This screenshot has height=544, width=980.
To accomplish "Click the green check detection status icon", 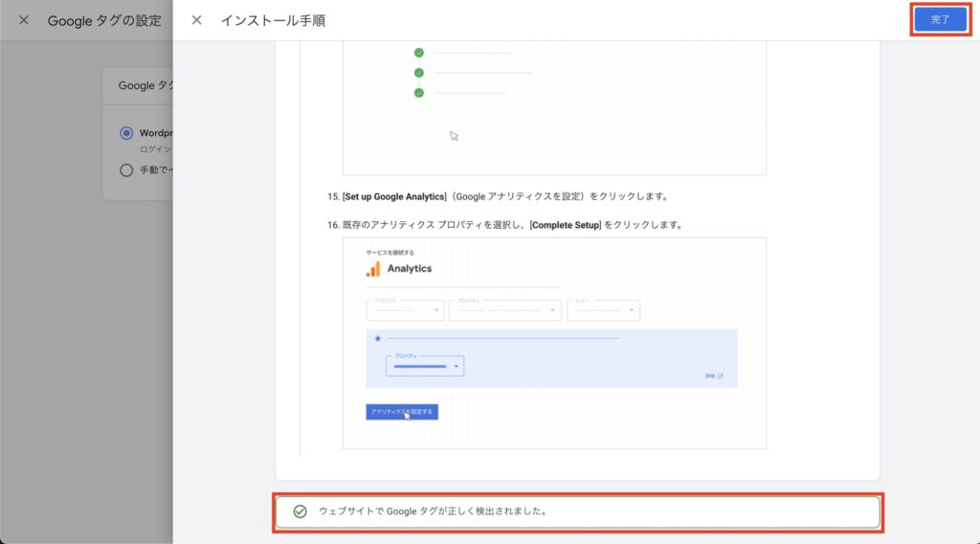I will (x=300, y=511).
